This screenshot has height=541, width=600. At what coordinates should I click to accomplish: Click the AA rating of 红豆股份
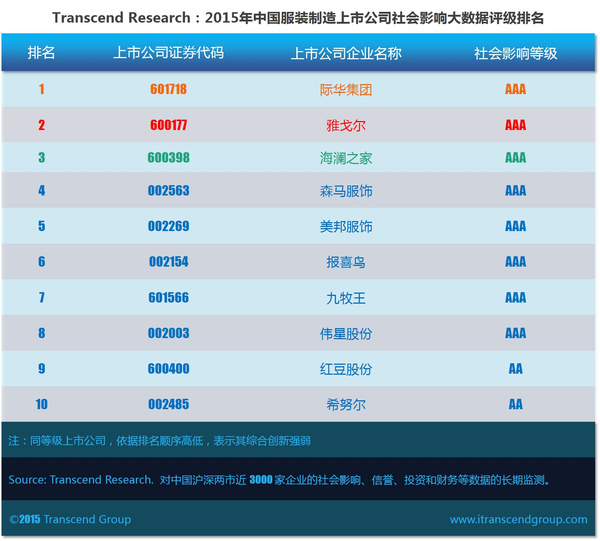[x=515, y=368]
